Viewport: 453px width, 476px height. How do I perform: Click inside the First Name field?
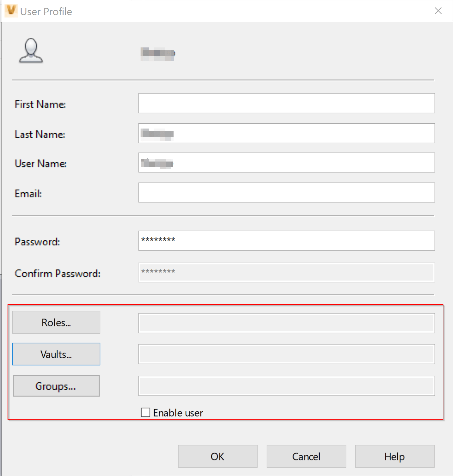[x=287, y=103]
